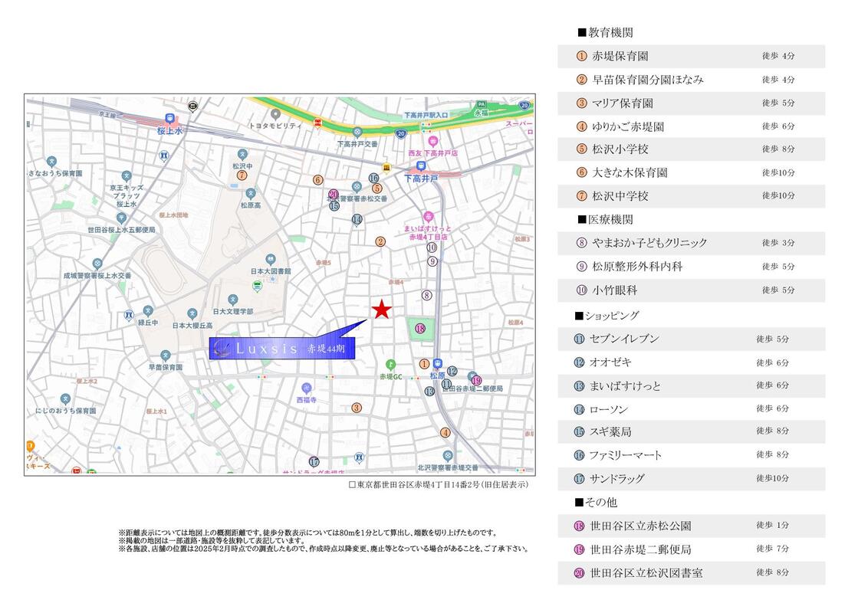Select map marker 18 on the green park
This screenshot has height=613, width=868.
420,329
